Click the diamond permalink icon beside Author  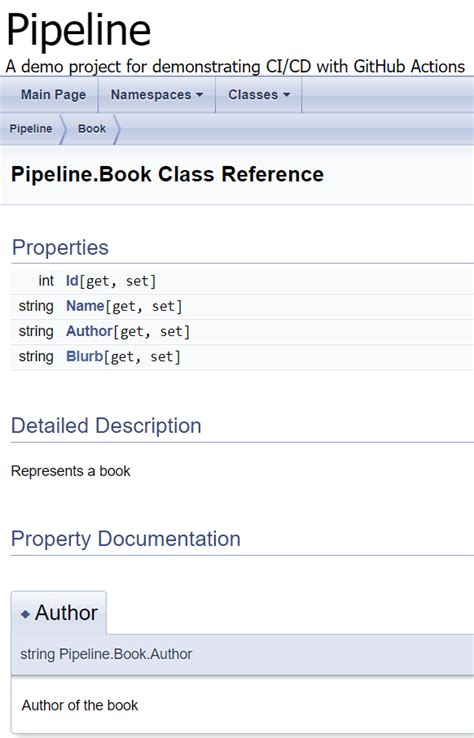point(25,614)
